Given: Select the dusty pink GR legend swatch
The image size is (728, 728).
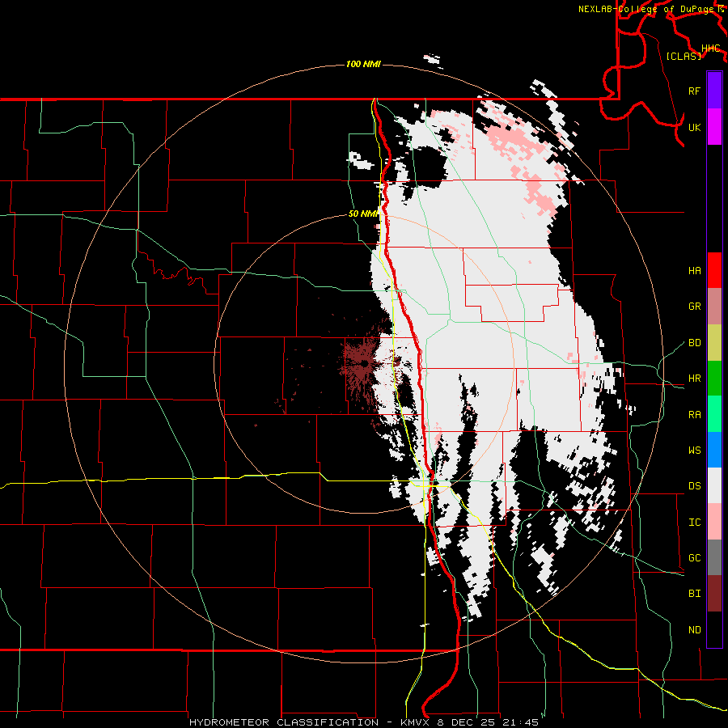Looking at the screenshot, I should [x=714, y=306].
